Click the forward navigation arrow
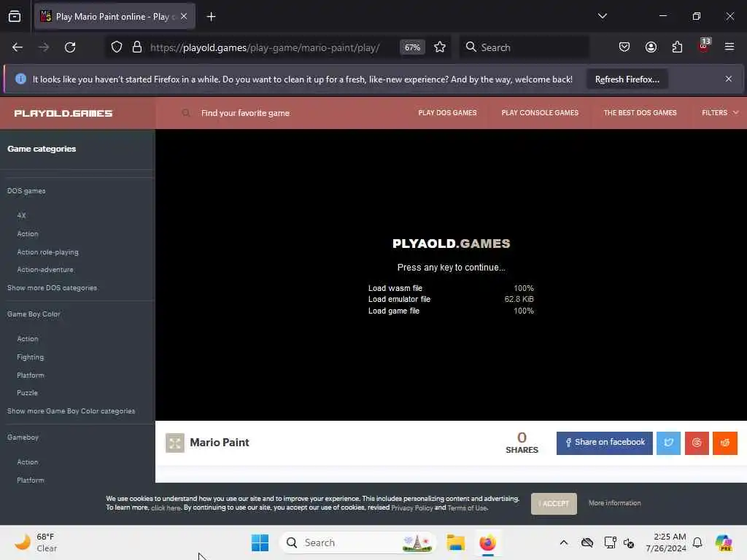747x560 pixels. click(x=43, y=47)
